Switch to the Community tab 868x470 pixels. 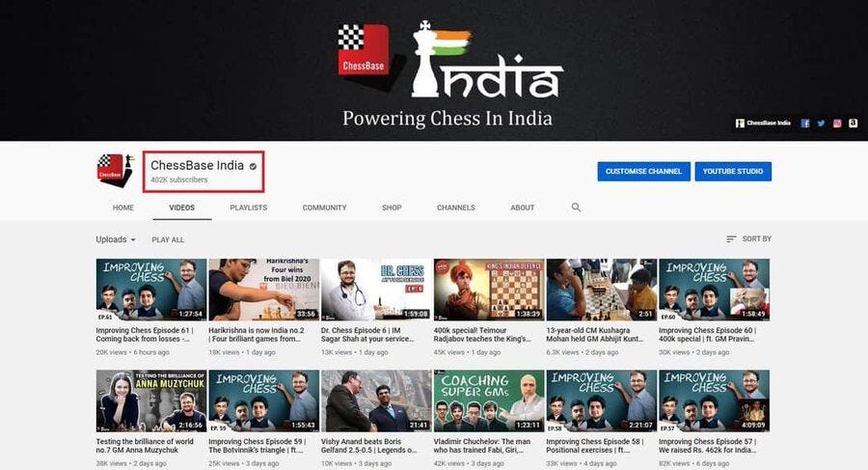324,207
